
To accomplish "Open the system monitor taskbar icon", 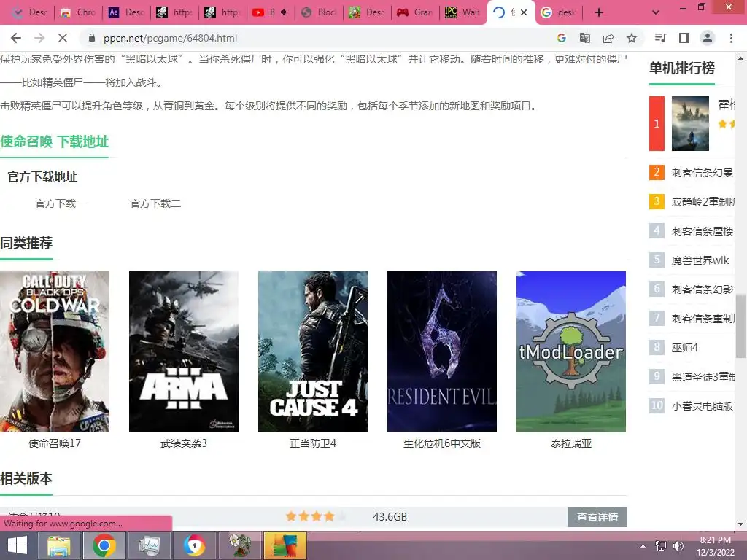I will coord(150,545).
